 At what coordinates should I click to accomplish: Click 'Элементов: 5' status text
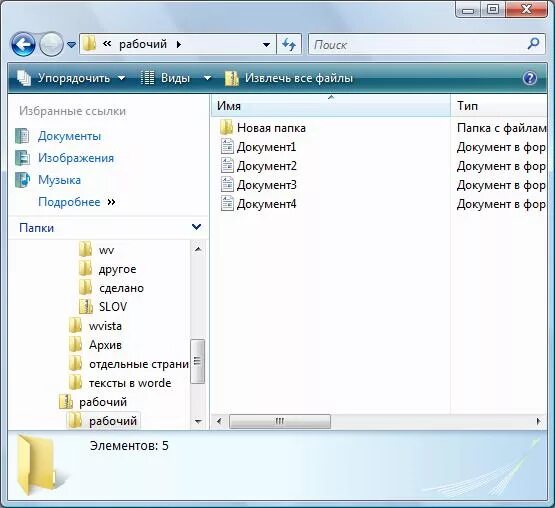click(129, 446)
